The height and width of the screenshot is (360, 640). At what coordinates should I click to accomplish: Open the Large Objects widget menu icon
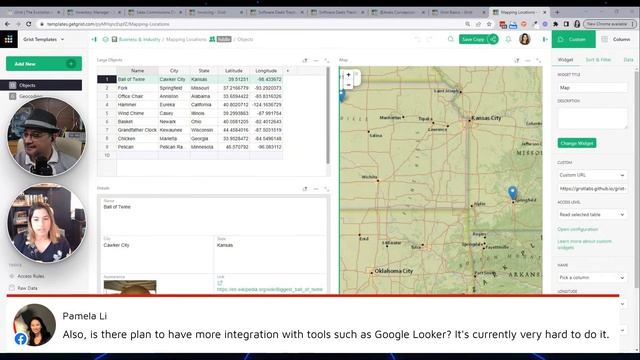[x=316, y=60]
